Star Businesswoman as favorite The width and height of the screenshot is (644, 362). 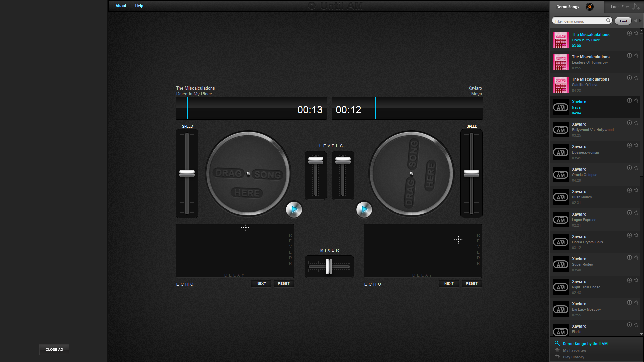636,145
